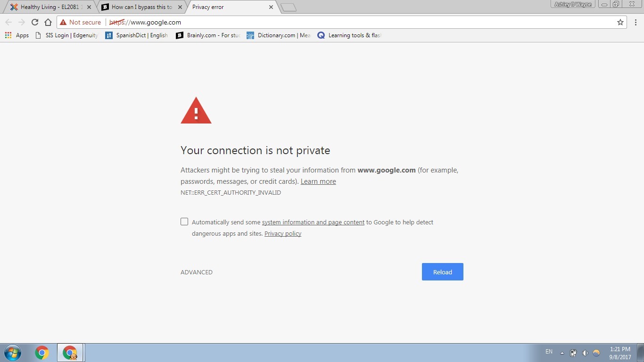Open the home page via the house icon
The height and width of the screenshot is (362, 644).
48,22
